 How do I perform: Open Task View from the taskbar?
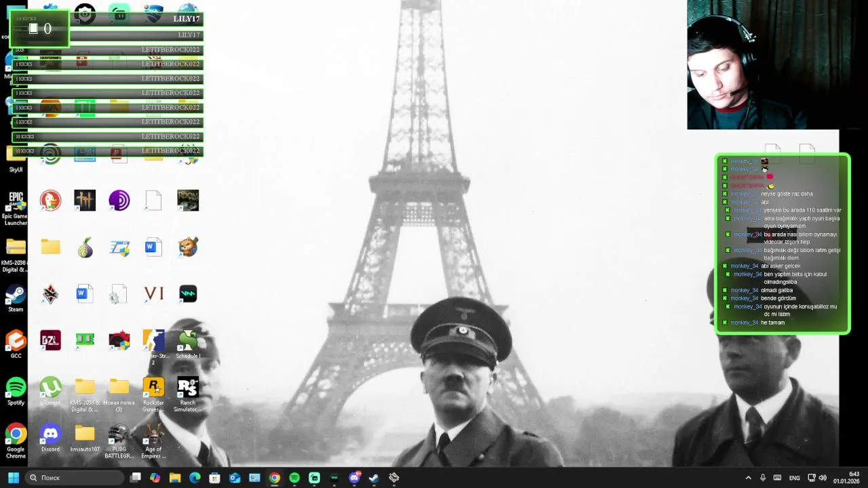click(136, 478)
